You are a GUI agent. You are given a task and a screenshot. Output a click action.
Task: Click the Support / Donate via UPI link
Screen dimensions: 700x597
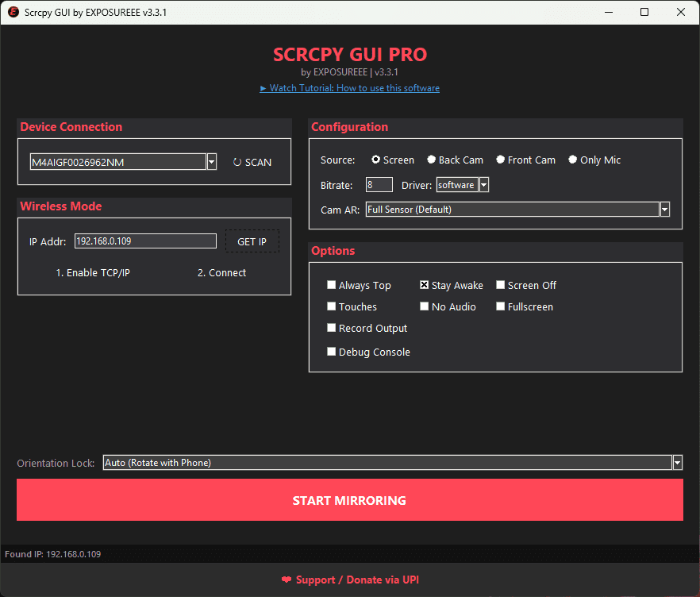[x=350, y=580]
